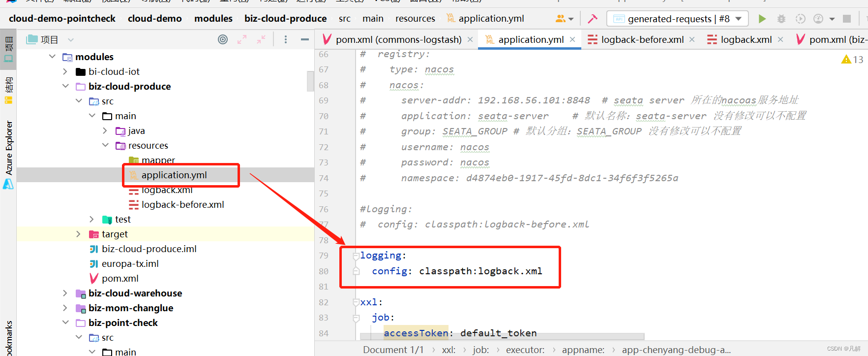Expand the bi-cloud-iot folder
Viewport: 868px width, 356px height.
pos(65,71)
